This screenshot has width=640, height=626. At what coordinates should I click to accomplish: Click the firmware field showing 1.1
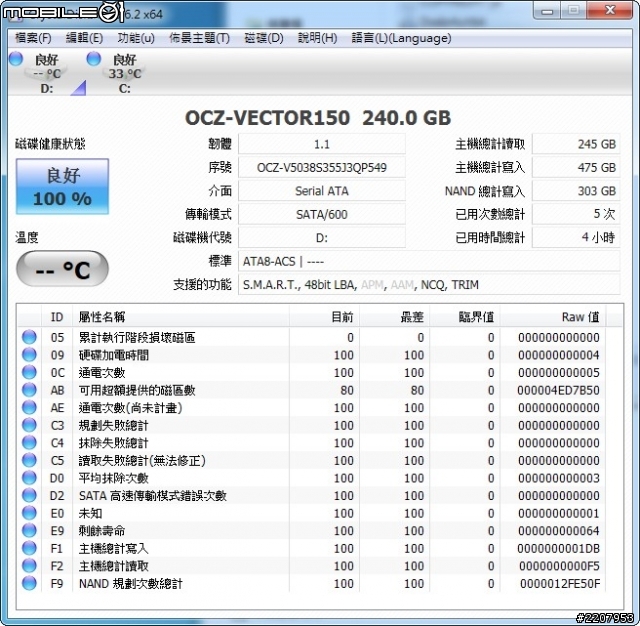point(322,144)
